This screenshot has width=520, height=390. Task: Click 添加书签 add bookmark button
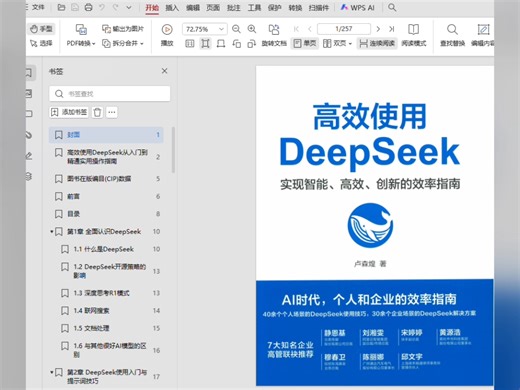click(69, 112)
